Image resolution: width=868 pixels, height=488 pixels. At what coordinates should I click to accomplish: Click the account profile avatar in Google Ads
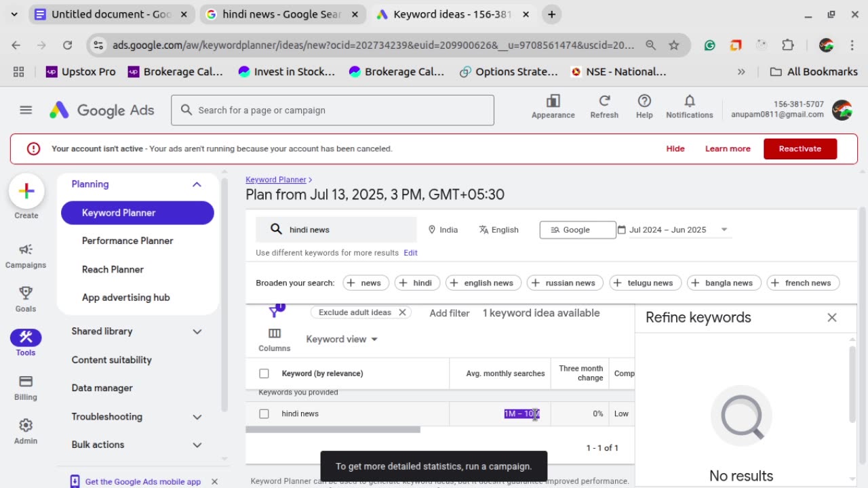842,109
